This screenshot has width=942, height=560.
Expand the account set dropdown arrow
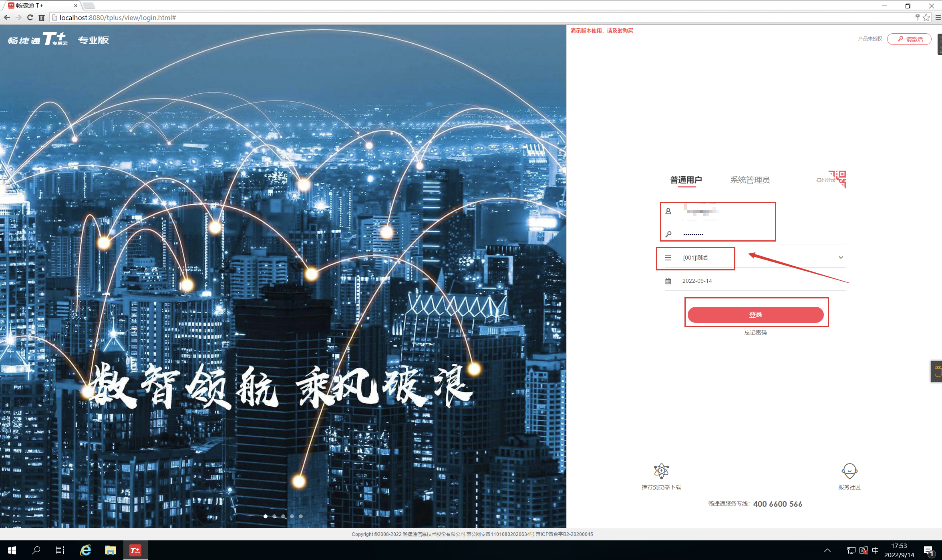click(841, 258)
